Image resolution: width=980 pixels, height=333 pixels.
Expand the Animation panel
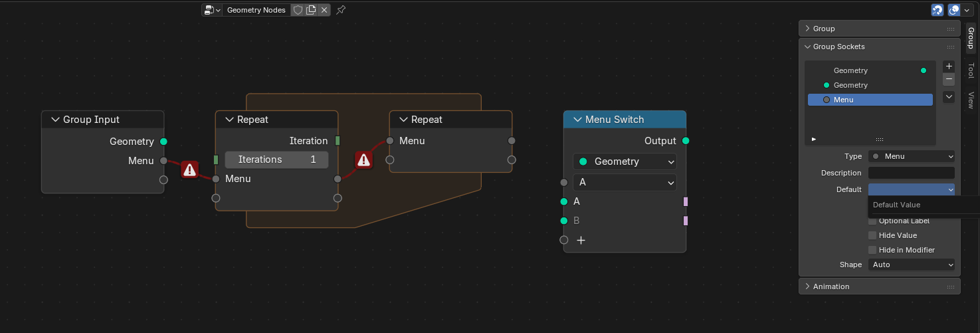coord(831,286)
